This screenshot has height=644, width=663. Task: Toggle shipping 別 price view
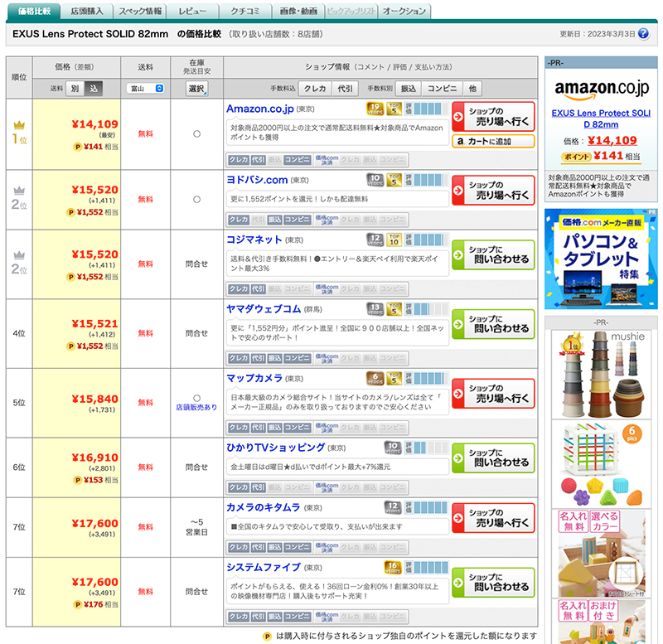pos(75,89)
